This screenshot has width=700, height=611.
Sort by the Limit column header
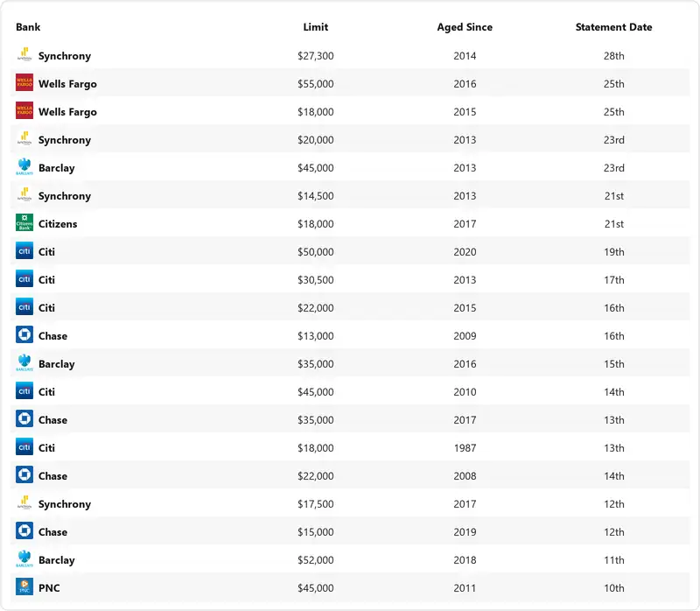(x=316, y=27)
